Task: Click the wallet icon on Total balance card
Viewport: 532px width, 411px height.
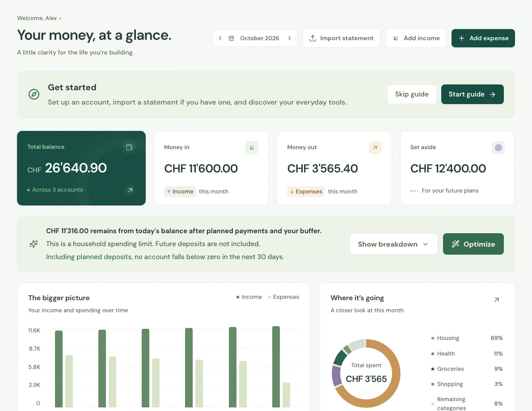Action: [x=129, y=147]
